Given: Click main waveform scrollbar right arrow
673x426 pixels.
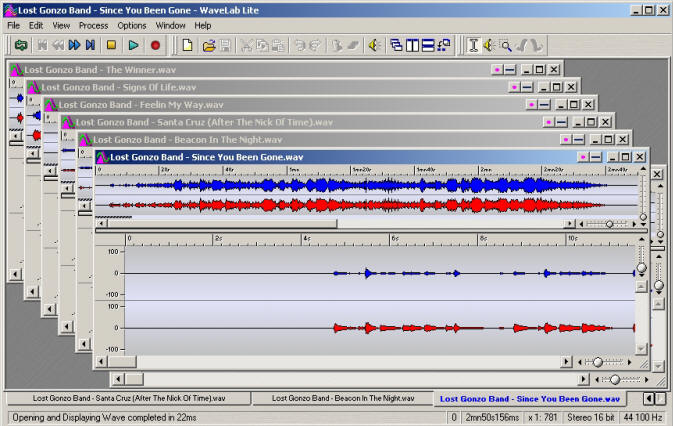Looking at the screenshot, I should tap(566, 362).
